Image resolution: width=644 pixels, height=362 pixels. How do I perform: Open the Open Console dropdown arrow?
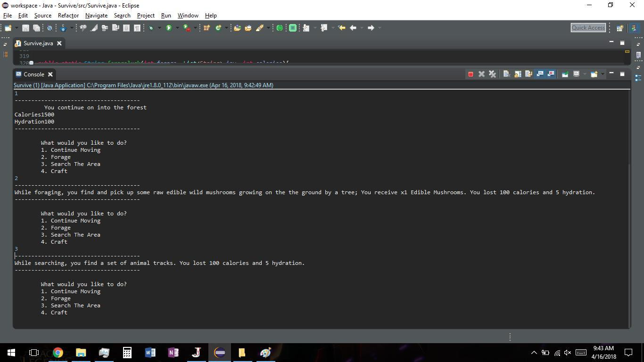click(x=602, y=74)
